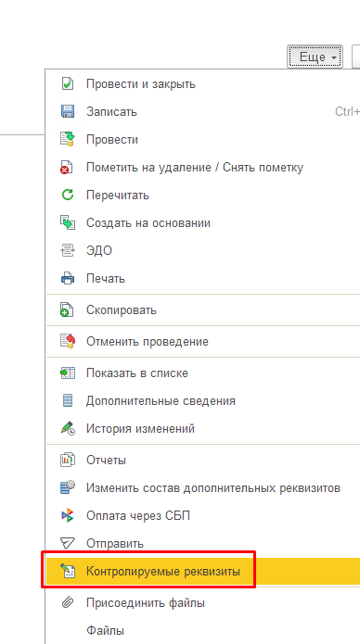Click the green Перечитать refresh icon
Image resolution: width=360 pixels, height=644 pixels.
tap(67, 196)
